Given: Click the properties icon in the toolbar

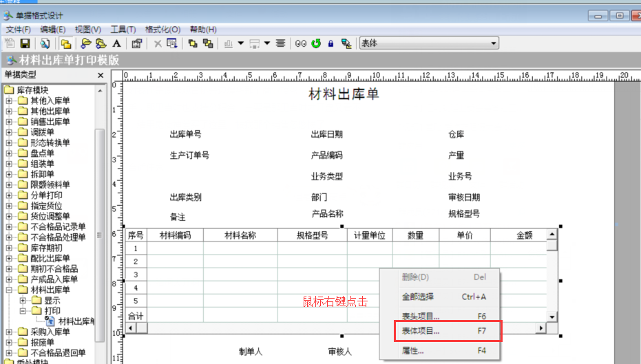Looking at the screenshot, I should [136, 43].
